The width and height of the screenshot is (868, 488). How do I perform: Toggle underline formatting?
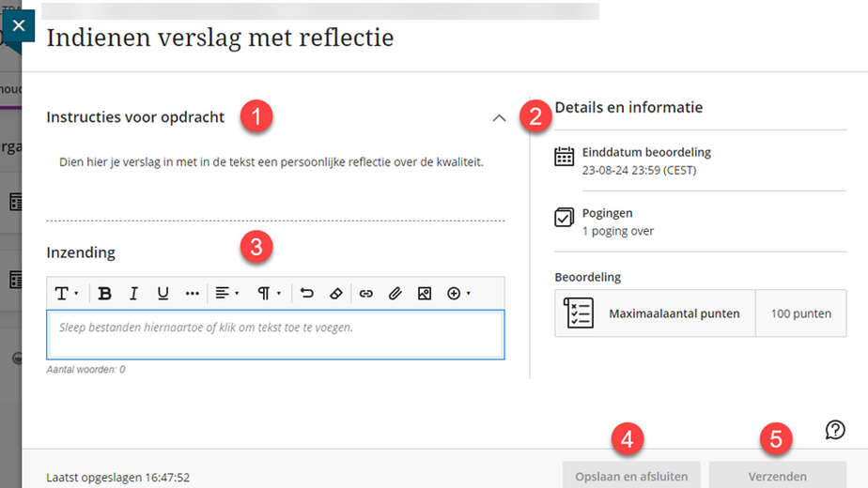pos(163,293)
